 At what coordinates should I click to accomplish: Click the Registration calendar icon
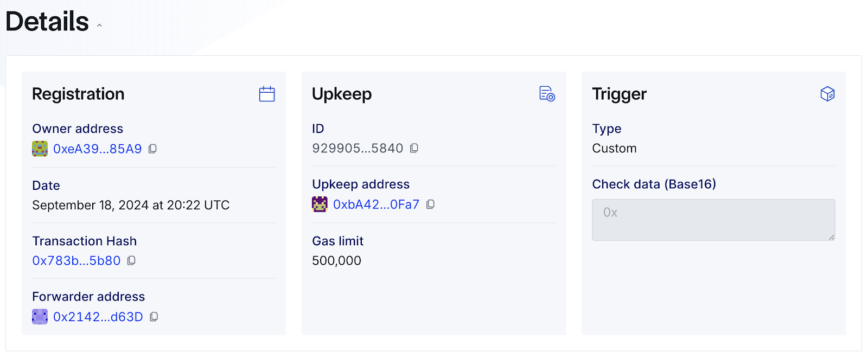click(x=267, y=94)
